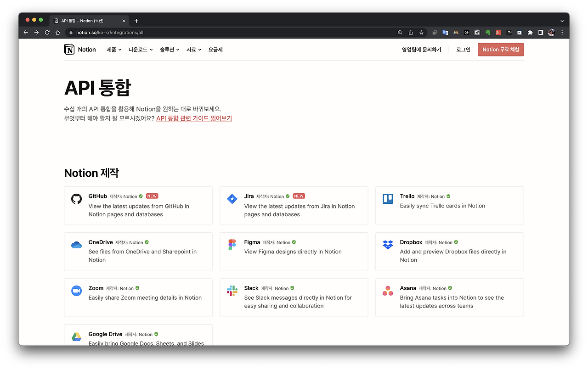588x370 pixels.
Task: Click the NEW badge beside Jira
Action: [x=299, y=196]
